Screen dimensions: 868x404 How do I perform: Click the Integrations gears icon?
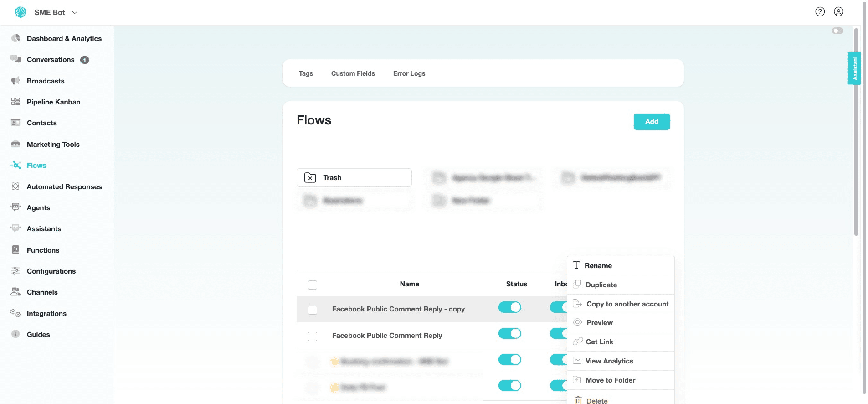click(x=15, y=313)
